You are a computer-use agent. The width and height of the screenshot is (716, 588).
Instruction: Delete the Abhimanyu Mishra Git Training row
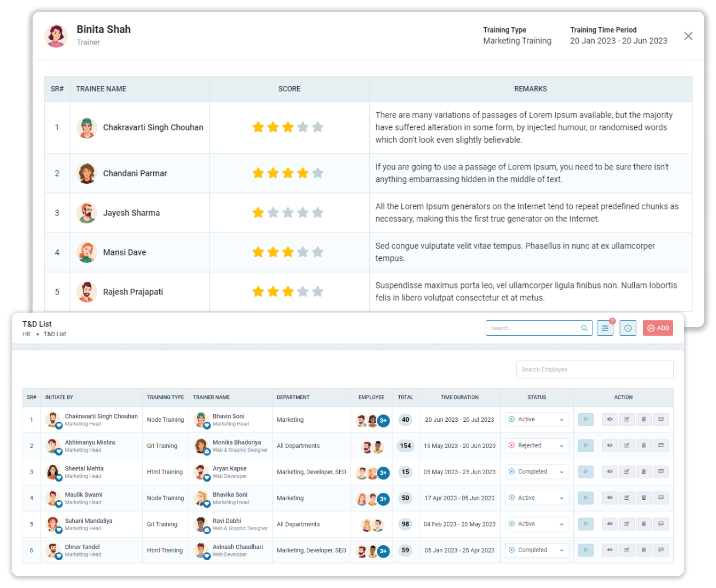tap(644, 446)
